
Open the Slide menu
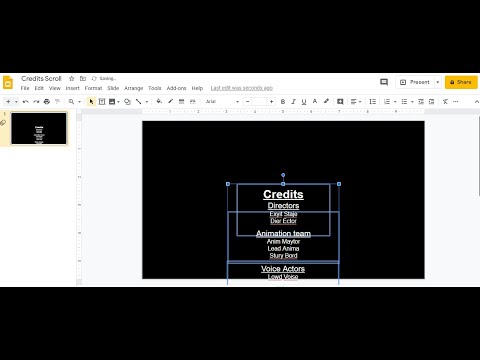[x=113, y=88]
